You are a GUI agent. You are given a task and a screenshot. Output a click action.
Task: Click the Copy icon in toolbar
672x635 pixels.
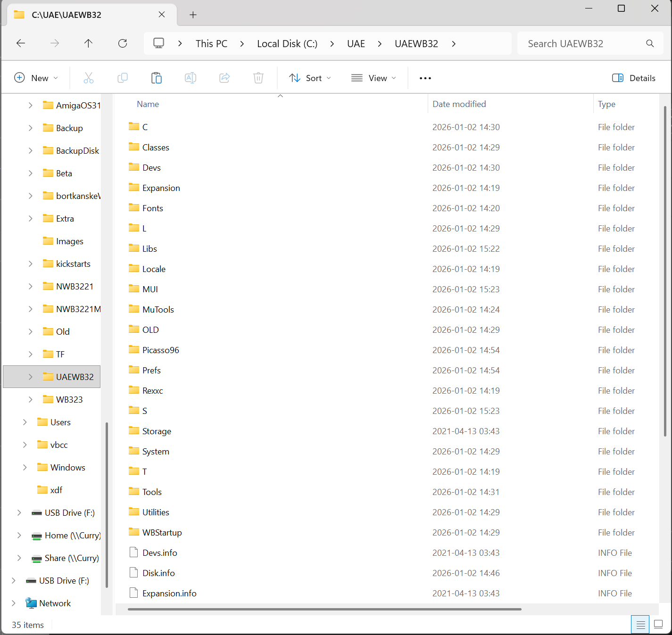click(123, 78)
